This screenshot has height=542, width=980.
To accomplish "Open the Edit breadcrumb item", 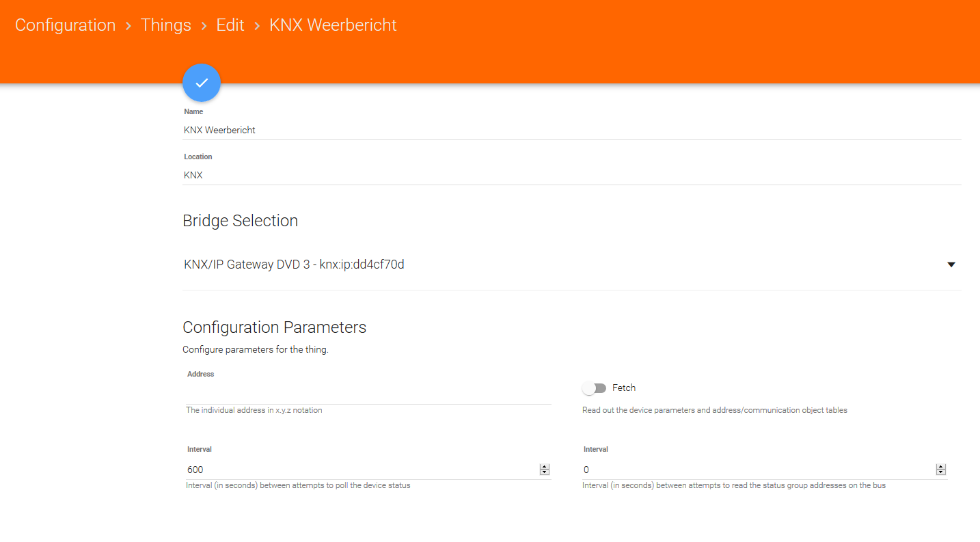I will [230, 25].
